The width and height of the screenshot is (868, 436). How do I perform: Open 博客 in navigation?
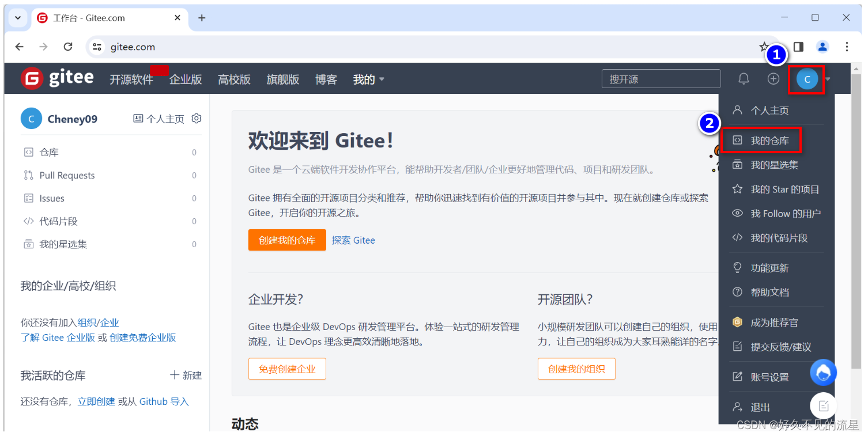pyautogui.click(x=326, y=79)
